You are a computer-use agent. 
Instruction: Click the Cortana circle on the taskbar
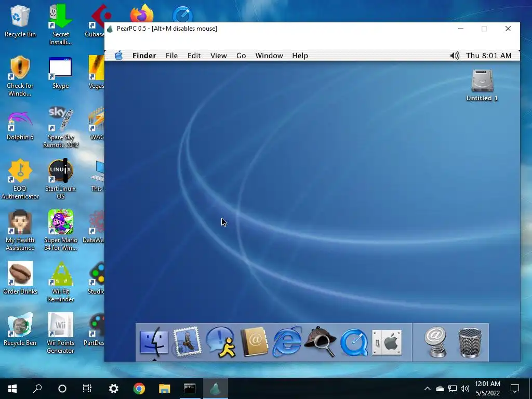[62, 389]
